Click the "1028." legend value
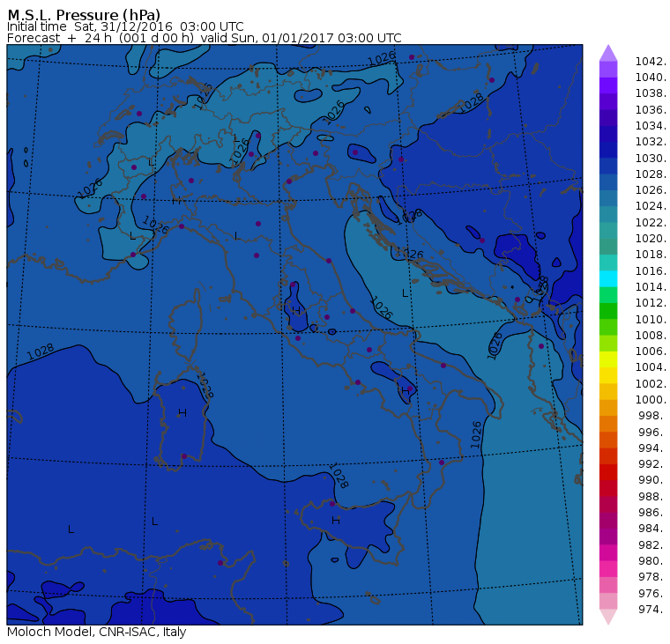 [651, 174]
